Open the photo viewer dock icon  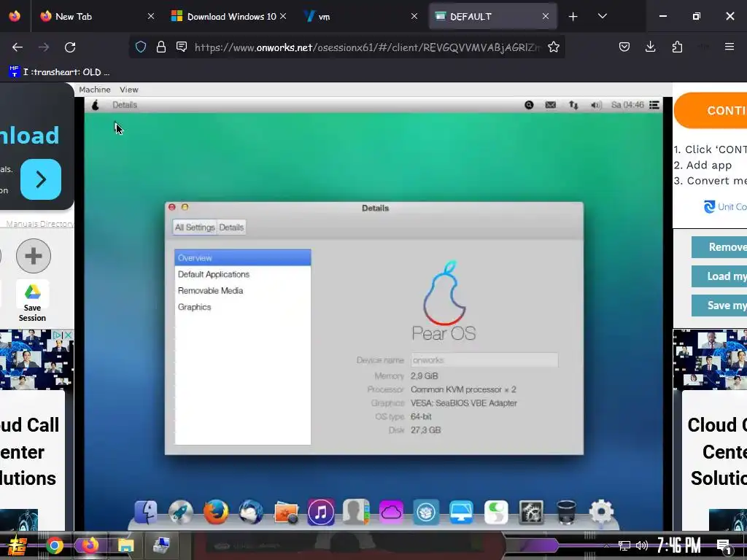point(286,513)
